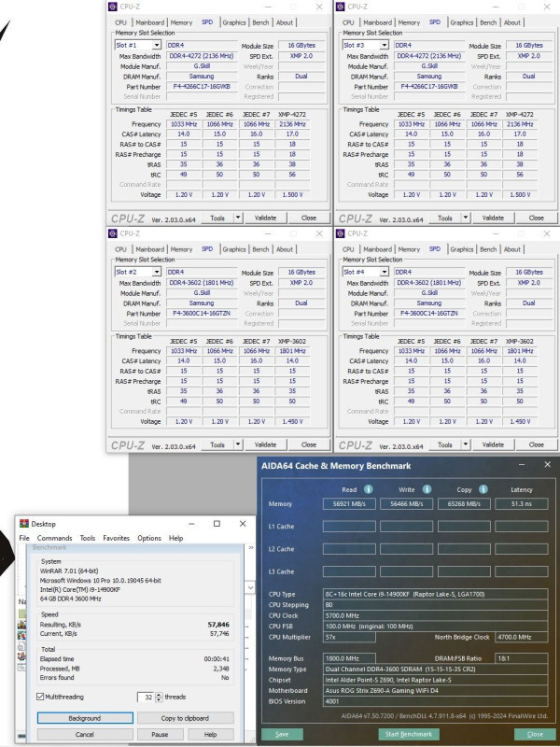This screenshot has height=747, width=560.
Task: Open the Bench tab in Slot #1 CPU-Z window
Action: [260, 22]
